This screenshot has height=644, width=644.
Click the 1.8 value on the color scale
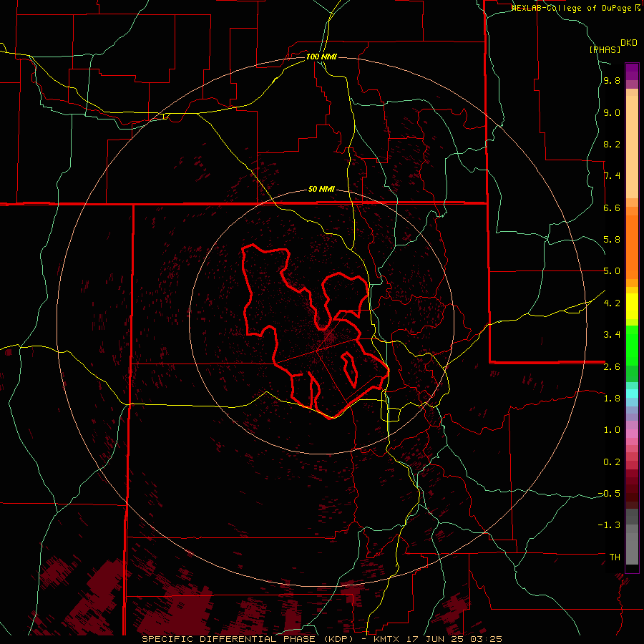click(x=612, y=399)
